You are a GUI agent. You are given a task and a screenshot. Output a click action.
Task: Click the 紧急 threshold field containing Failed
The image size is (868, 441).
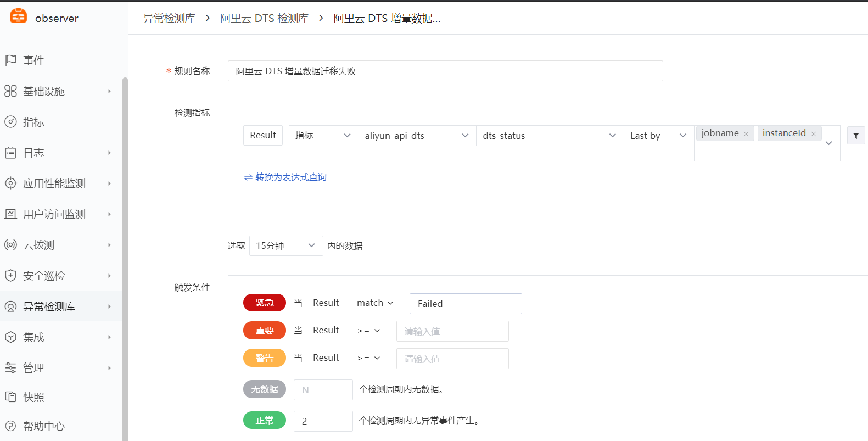pyautogui.click(x=466, y=304)
